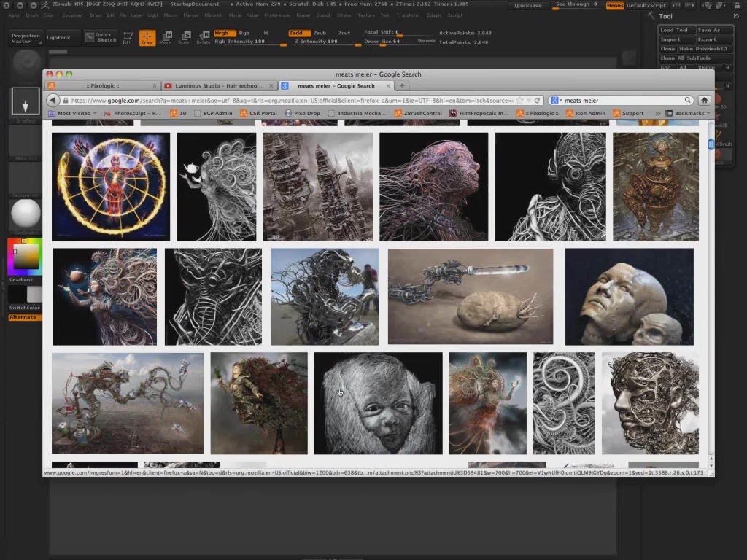747x560 pixels.
Task: Click the ZBrush lock icon in title bar
Action: tap(737, 5)
